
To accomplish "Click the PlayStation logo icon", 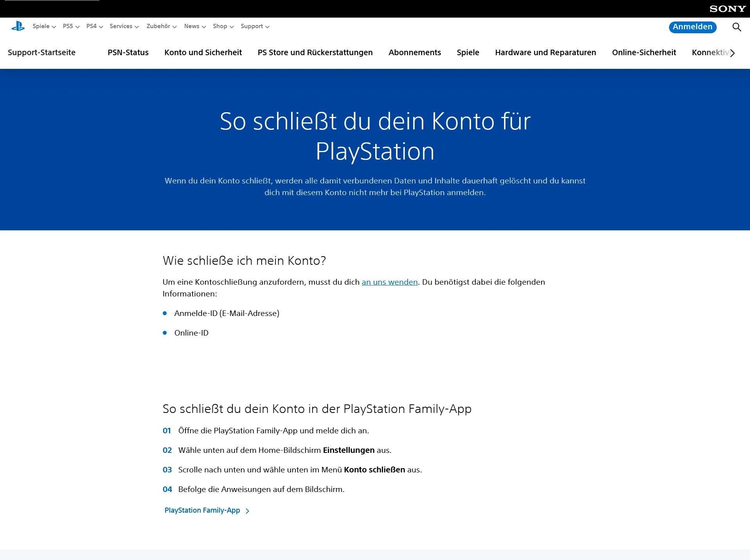I will click(x=18, y=26).
